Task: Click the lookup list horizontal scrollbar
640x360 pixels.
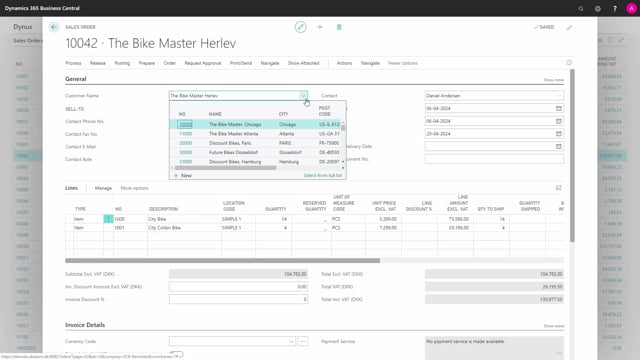Action: pos(225,168)
